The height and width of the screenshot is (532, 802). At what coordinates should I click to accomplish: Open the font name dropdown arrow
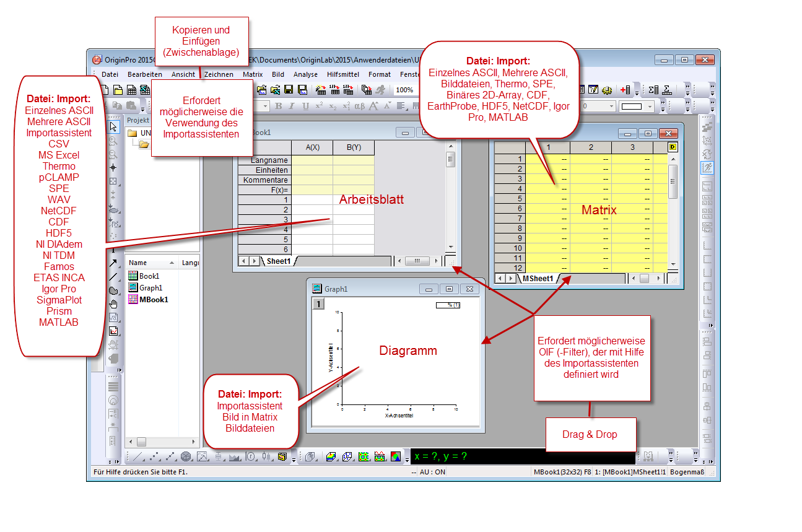265,106
